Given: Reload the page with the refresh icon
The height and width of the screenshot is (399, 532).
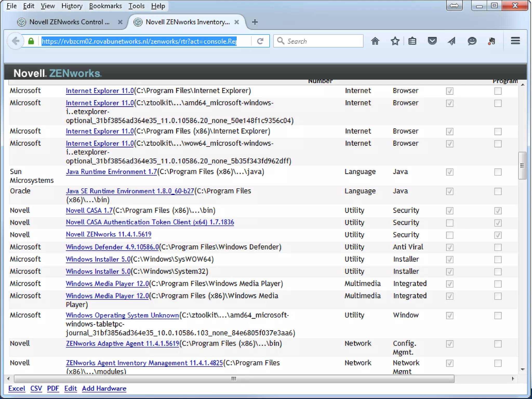Looking at the screenshot, I should 260,41.
